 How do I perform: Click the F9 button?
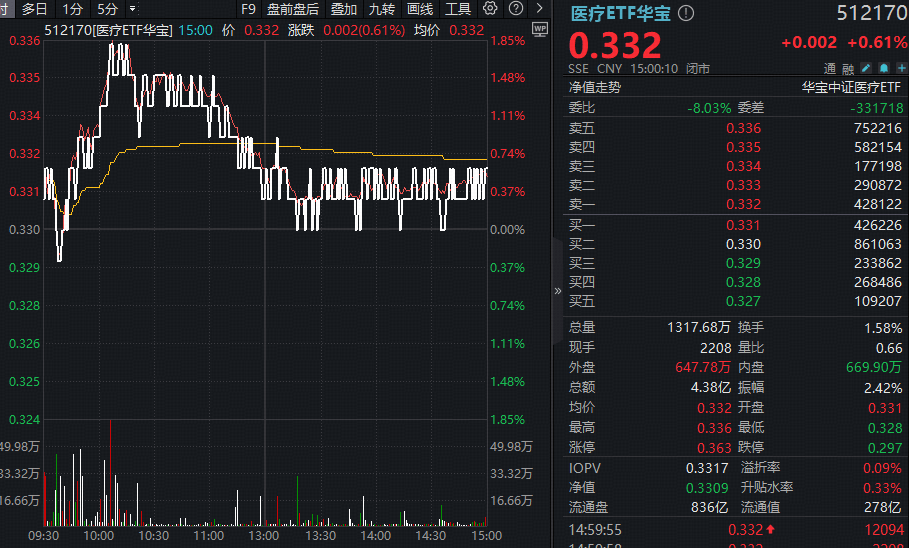pyautogui.click(x=248, y=9)
